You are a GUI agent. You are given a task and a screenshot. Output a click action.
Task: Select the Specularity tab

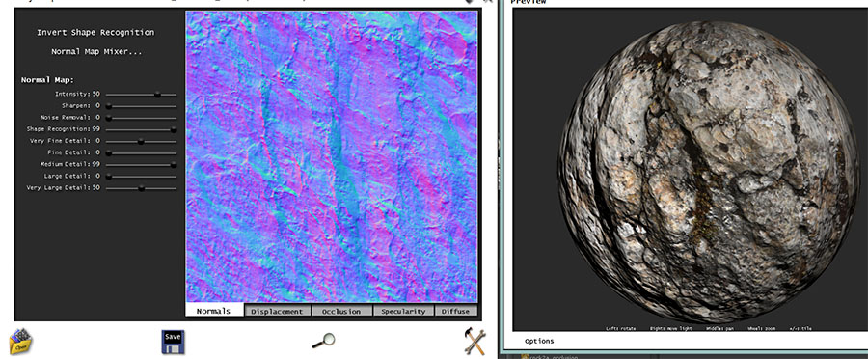[403, 312]
